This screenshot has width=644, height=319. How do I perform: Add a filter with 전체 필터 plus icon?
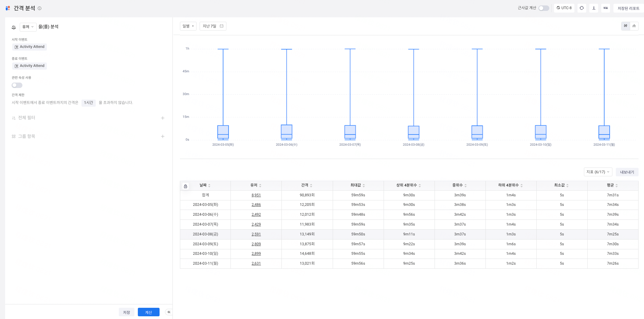(x=163, y=118)
